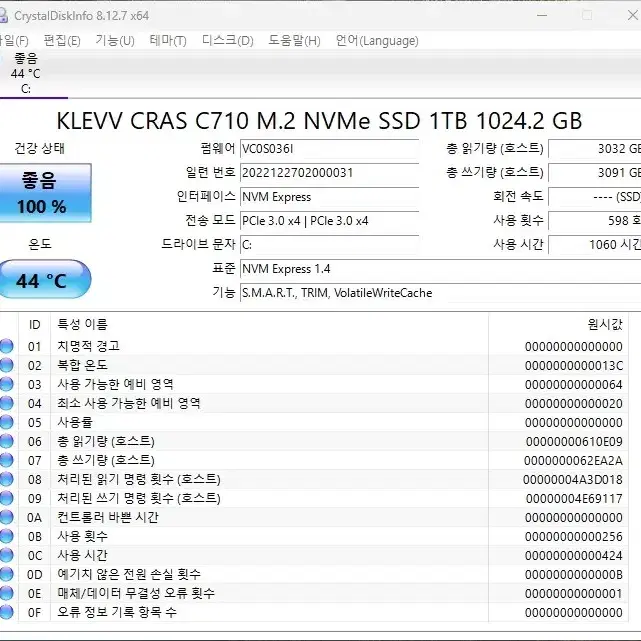Minimize the CrystalDiskInfo window

click(542, 16)
